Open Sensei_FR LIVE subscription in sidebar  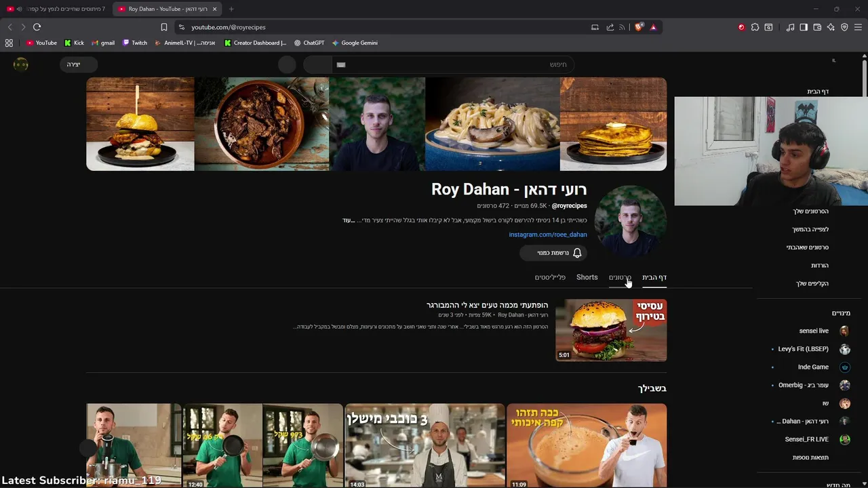[x=817, y=439]
